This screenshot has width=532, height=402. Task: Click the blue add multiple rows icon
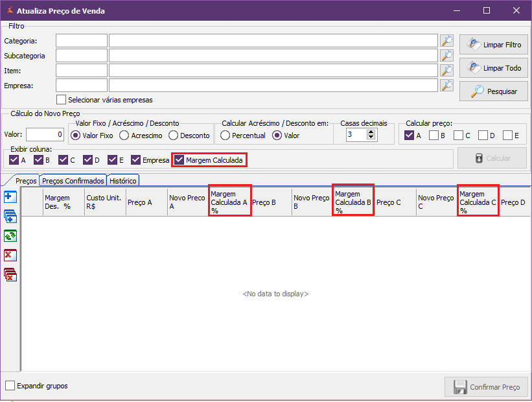tap(10, 217)
